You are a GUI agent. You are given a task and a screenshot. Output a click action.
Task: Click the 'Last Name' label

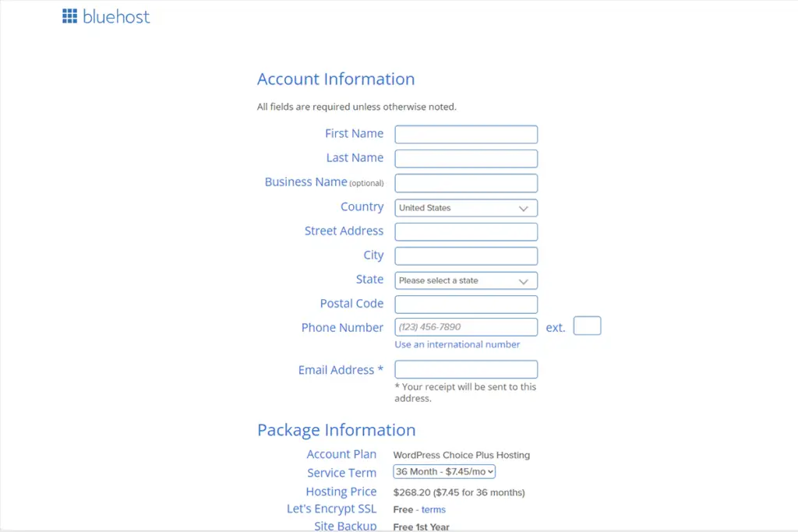click(x=355, y=157)
